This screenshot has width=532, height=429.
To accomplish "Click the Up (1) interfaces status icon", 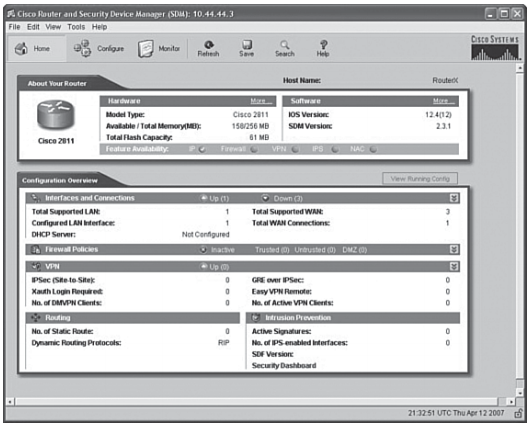I will pos(203,198).
